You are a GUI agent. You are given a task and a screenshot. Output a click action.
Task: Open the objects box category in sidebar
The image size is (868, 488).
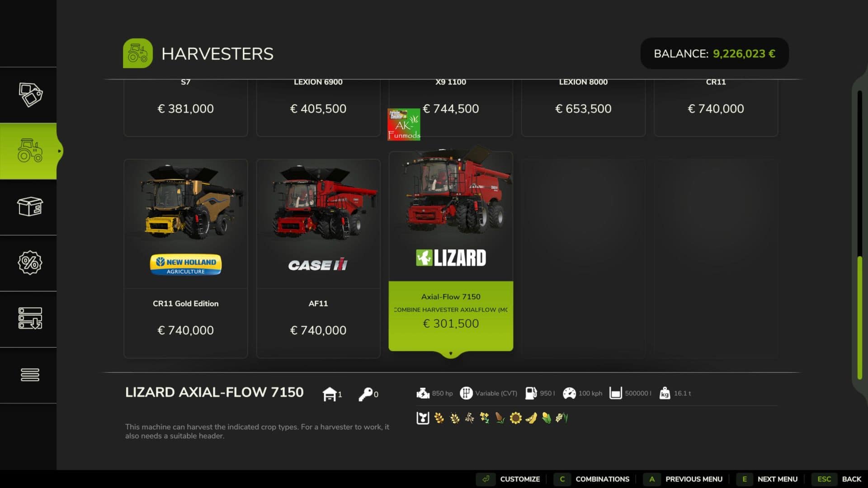point(30,206)
